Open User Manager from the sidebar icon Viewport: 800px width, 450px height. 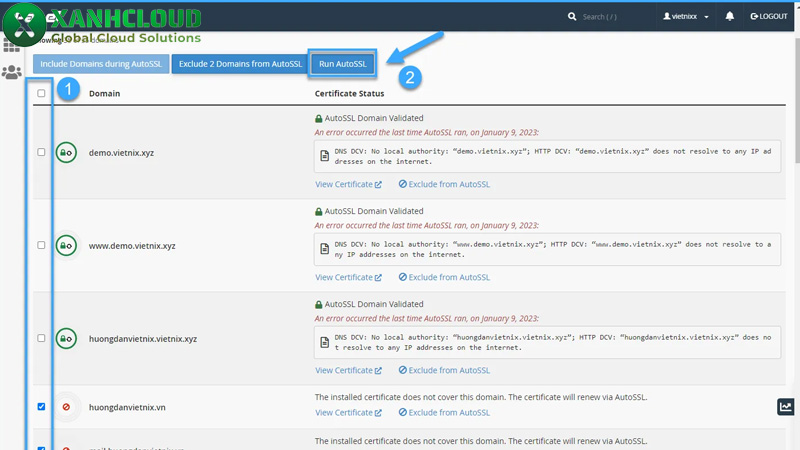pyautogui.click(x=12, y=72)
